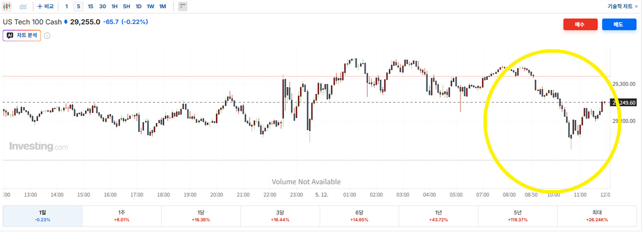Click the plus 비교 compare button
644x236 pixels.
(45, 6)
